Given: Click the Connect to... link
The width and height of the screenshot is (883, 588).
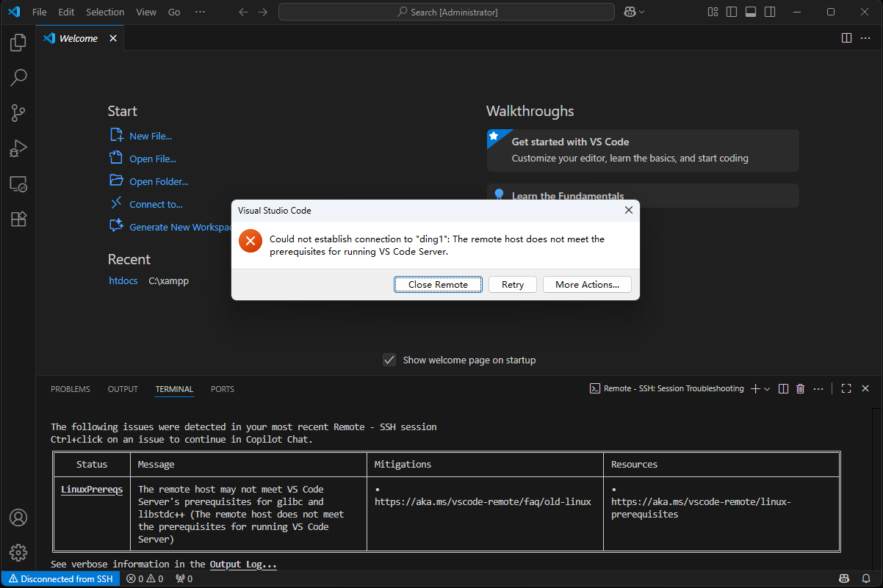Looking at the screenshot, I should point(156,204).
